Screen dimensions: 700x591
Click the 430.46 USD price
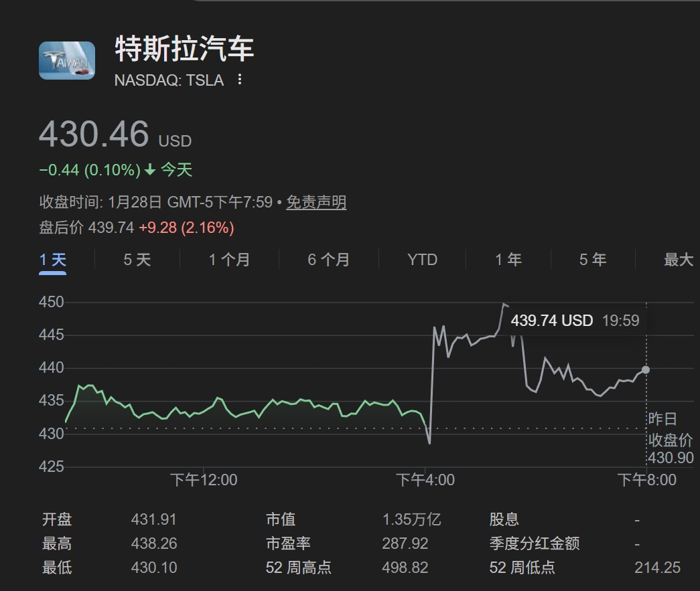pyautogui.click(x=94, y=134)
